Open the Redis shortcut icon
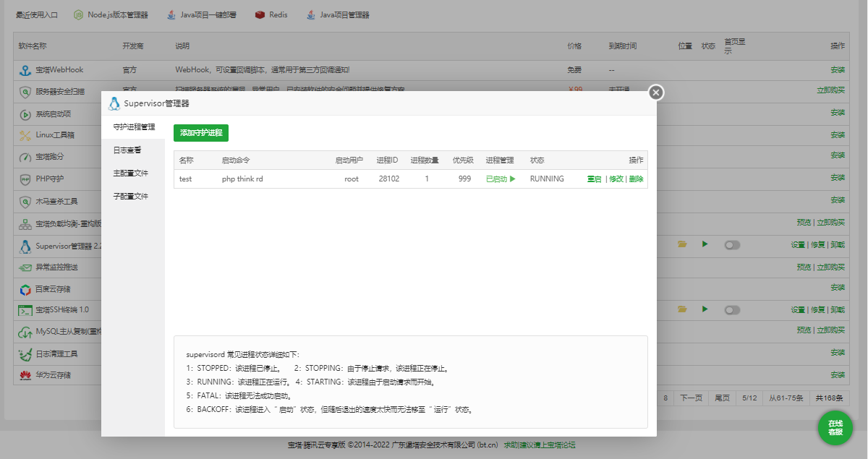Viewport: 868px width, 459px height. [260, 14]
